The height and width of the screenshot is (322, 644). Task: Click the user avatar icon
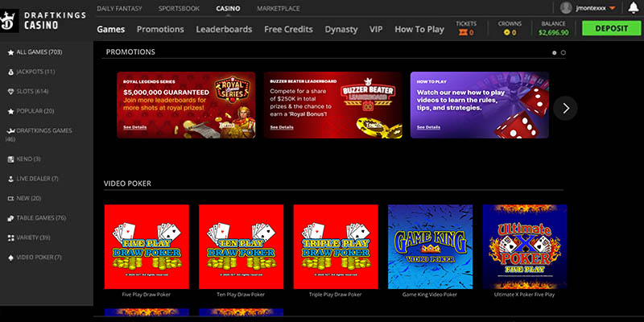[566, 8]
